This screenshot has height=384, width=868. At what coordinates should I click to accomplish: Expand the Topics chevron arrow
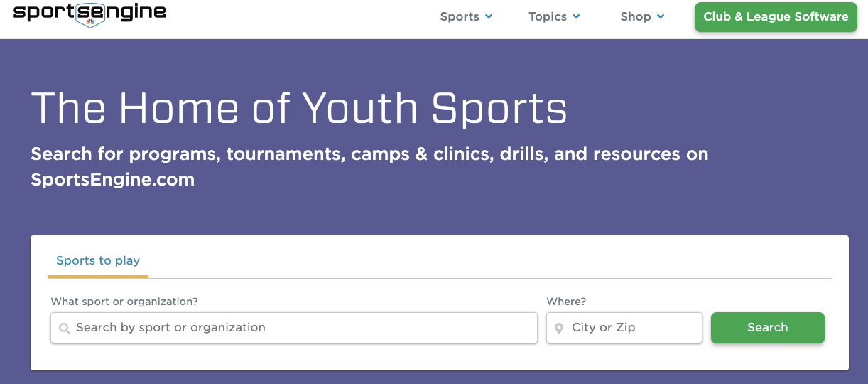click(576, 16)
